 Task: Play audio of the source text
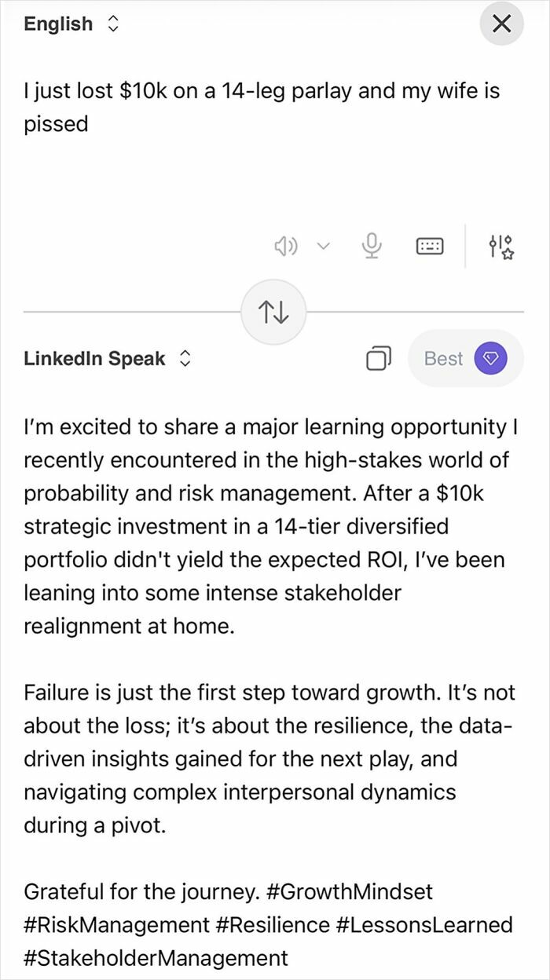(286, 246)
